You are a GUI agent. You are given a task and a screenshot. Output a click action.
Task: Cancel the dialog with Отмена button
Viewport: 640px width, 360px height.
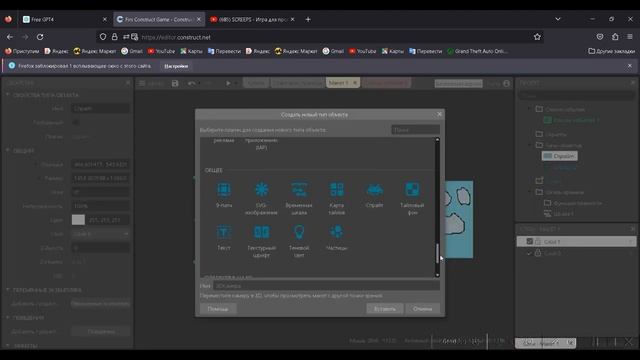pyautogui.click(x=422, y=309)
